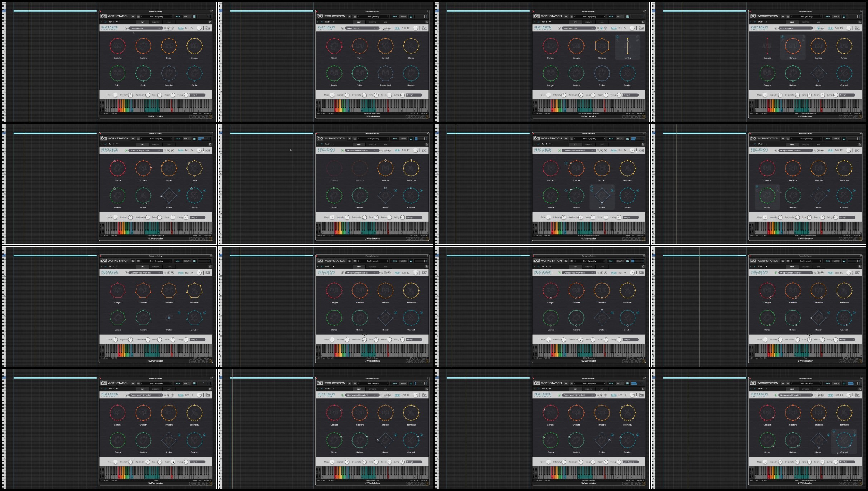This screenshot has height=491, width=868.
Task: Switch to EFFECTS tab in Overskilled Spy frame
Action: tap(156, 22)
